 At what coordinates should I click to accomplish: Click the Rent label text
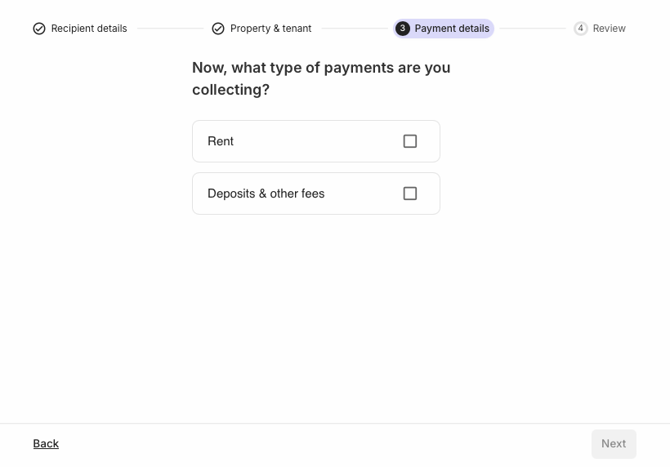[220, 141]
